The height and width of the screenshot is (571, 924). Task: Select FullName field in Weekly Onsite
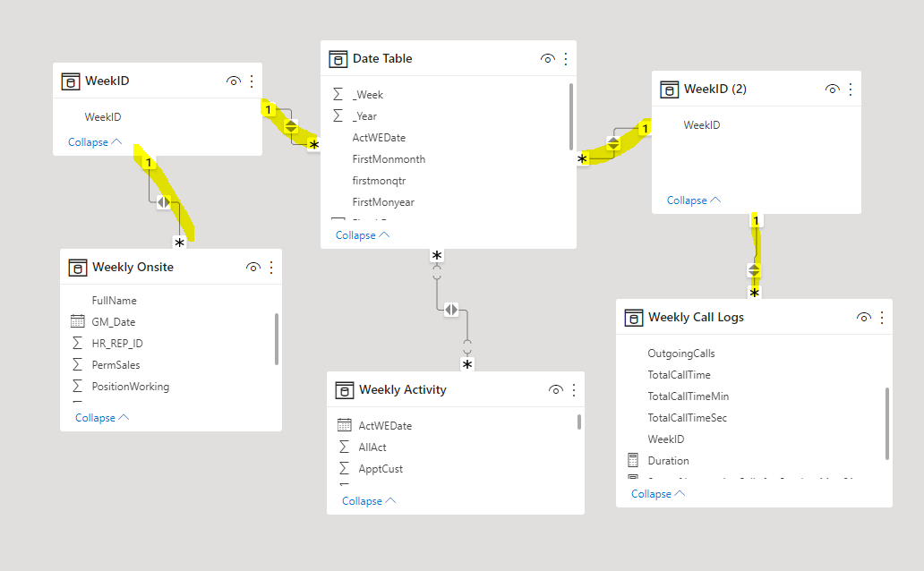coord(115,301)
